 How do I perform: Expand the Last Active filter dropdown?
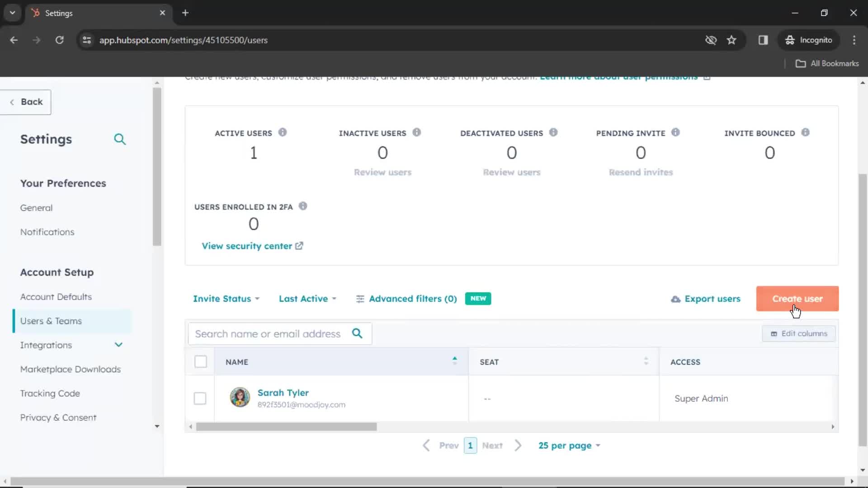(x=307, y=299)
